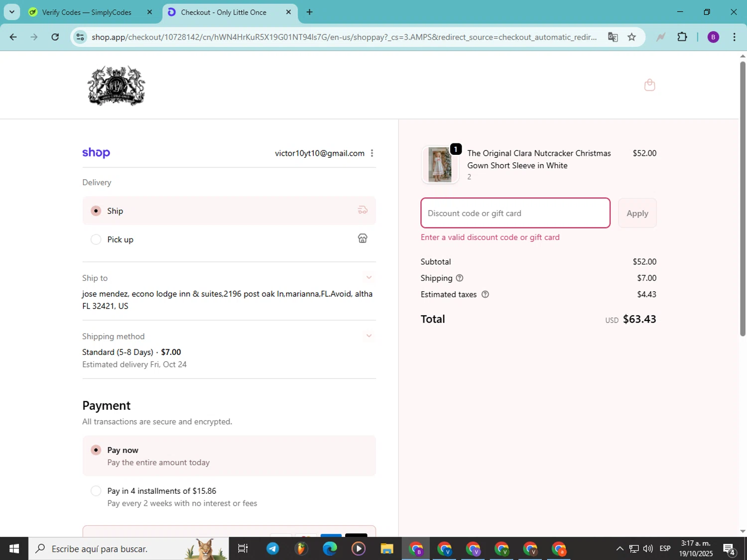Launch Telegram from taskbar

click(272, 549)
